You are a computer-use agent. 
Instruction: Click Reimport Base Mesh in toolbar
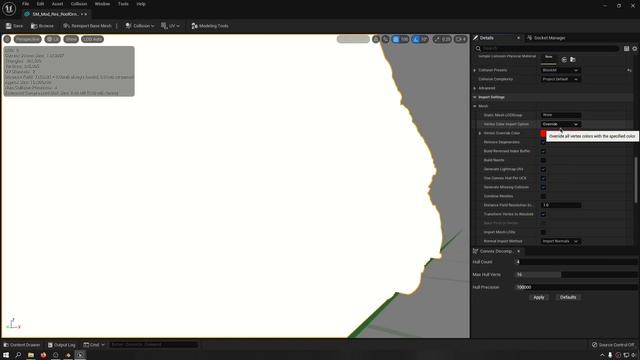87,26
